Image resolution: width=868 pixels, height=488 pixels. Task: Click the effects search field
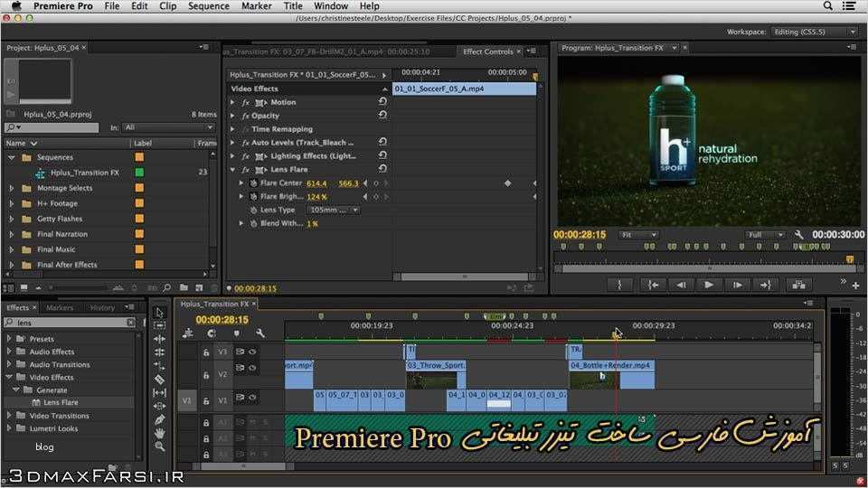click(x=71, y=322)
